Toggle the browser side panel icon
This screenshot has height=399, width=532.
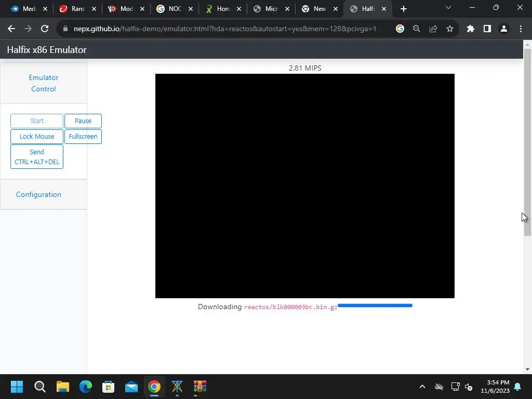pos(487,29)
